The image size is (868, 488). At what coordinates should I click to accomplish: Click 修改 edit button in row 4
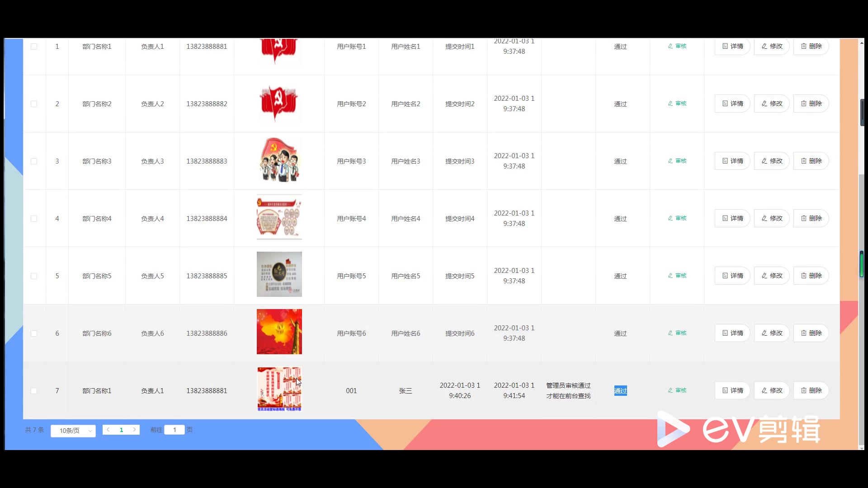[772, 218]
